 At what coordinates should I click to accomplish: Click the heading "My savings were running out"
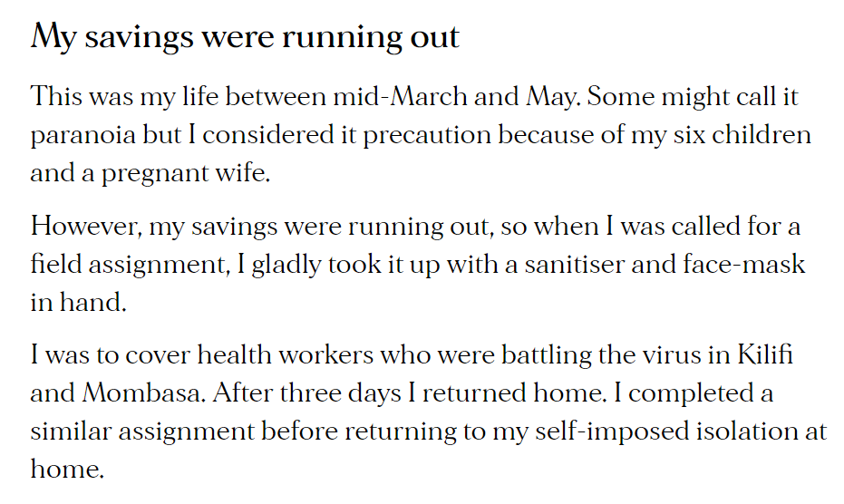coord(245,37)
